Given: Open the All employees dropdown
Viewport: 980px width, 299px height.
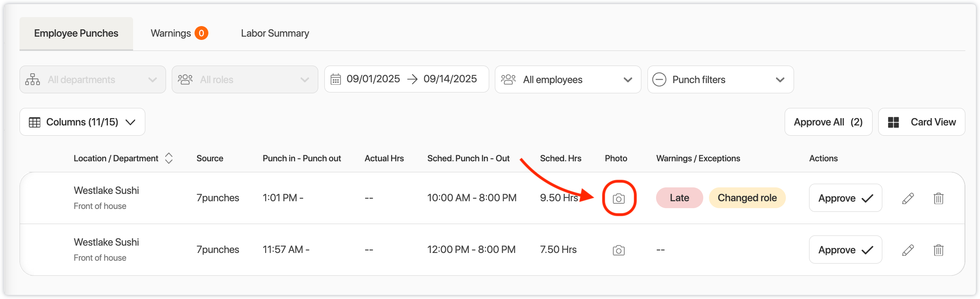Looking at the screenshot, I should 568,79.
